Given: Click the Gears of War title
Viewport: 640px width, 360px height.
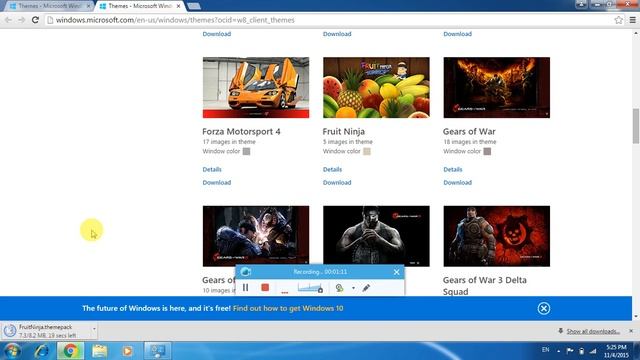Looking at the screenshot, I should (469, 131).
